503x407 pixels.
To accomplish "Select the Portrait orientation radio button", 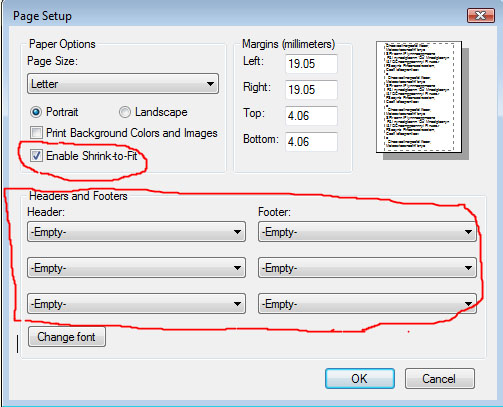I will point(36,112).
